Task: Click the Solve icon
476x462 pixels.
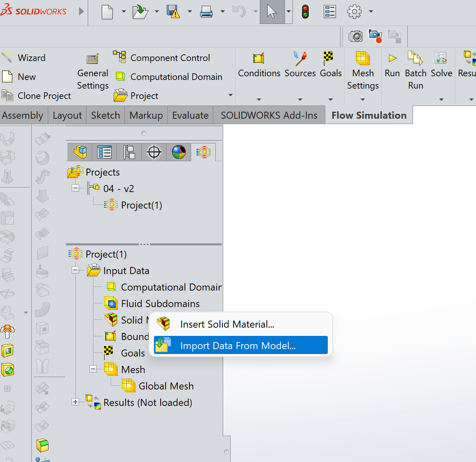Action: point(441,58)
